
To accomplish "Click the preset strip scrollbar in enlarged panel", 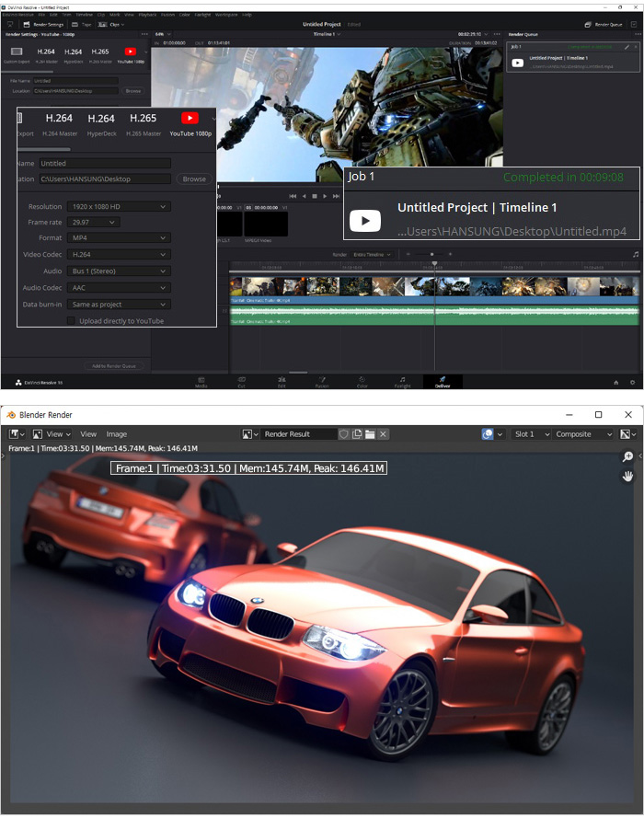I will tap(44, 150).
